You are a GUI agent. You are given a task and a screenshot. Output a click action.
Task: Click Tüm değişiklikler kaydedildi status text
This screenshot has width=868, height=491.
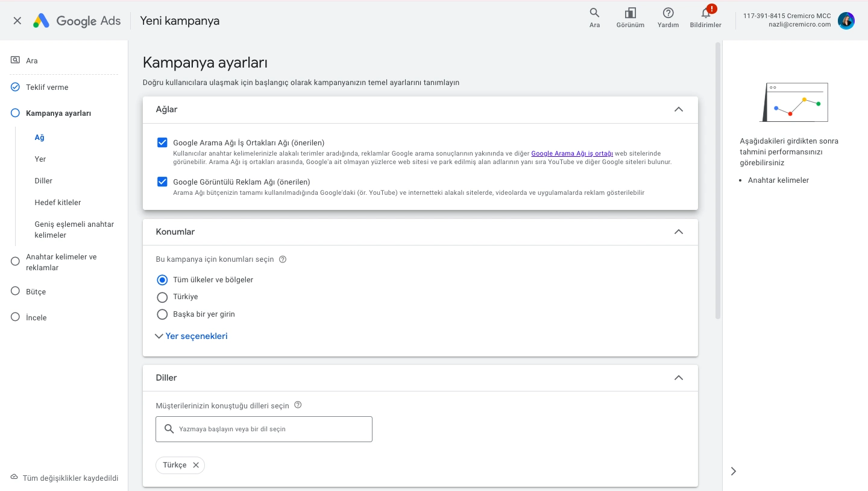click(x=71, y=478)
